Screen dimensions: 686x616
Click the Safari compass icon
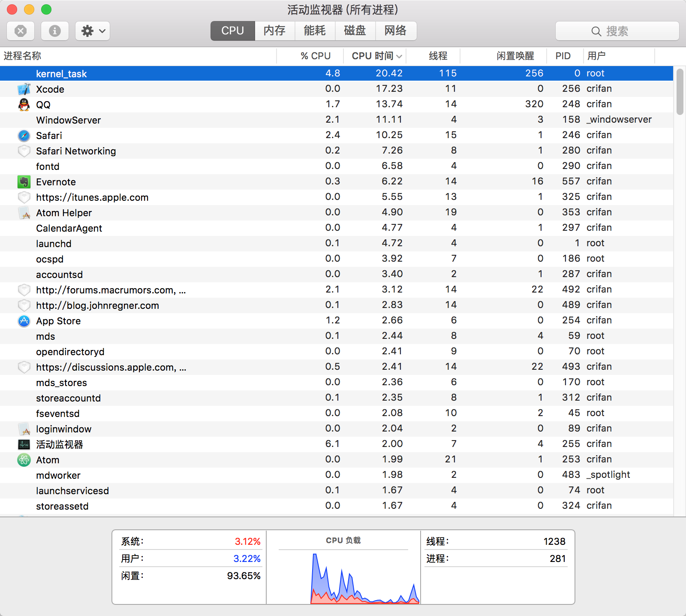(24, 136)
